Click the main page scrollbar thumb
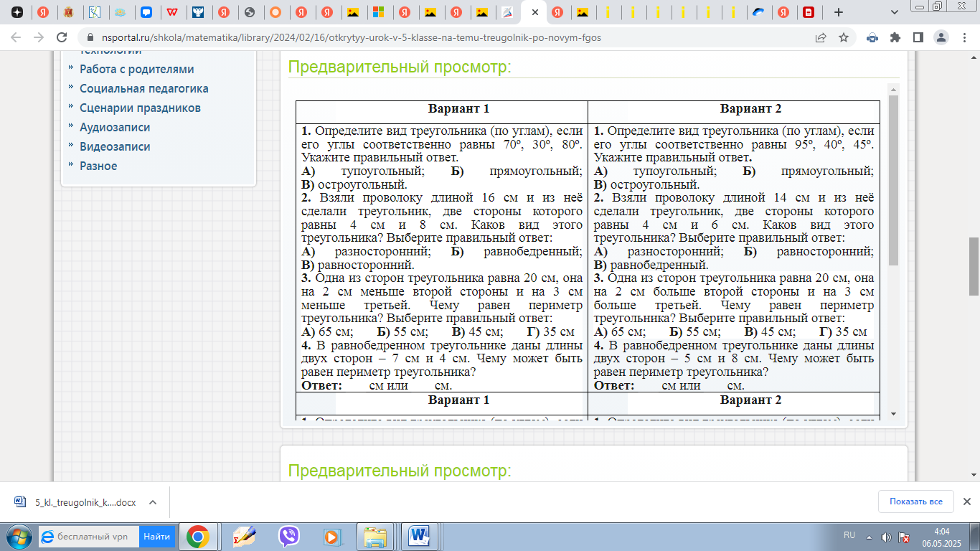The height and width of the screenshot is (551, 980). coord(974,265)
